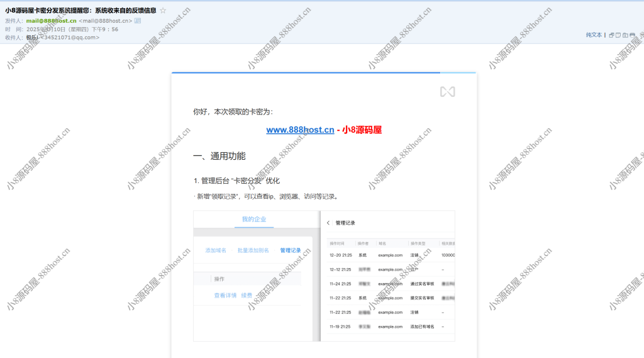
Task: Click timestamp 11-19 21:25 in records table
Action: click(x=340, y=327)
